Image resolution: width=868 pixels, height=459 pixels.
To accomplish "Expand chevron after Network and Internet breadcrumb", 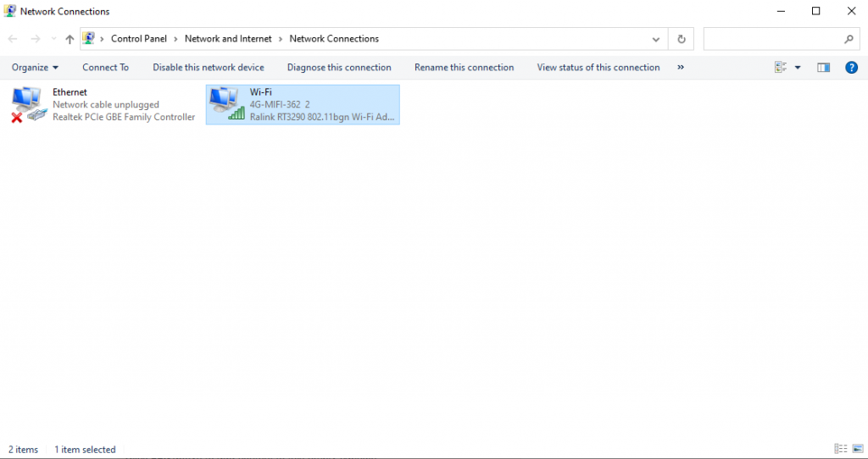I will (x=281, y=39).
